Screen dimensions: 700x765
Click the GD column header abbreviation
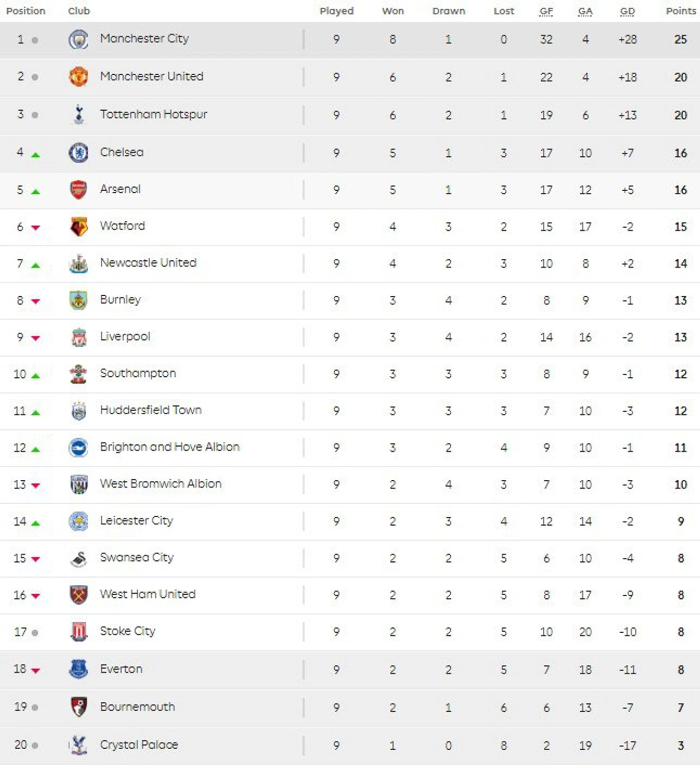627,12
